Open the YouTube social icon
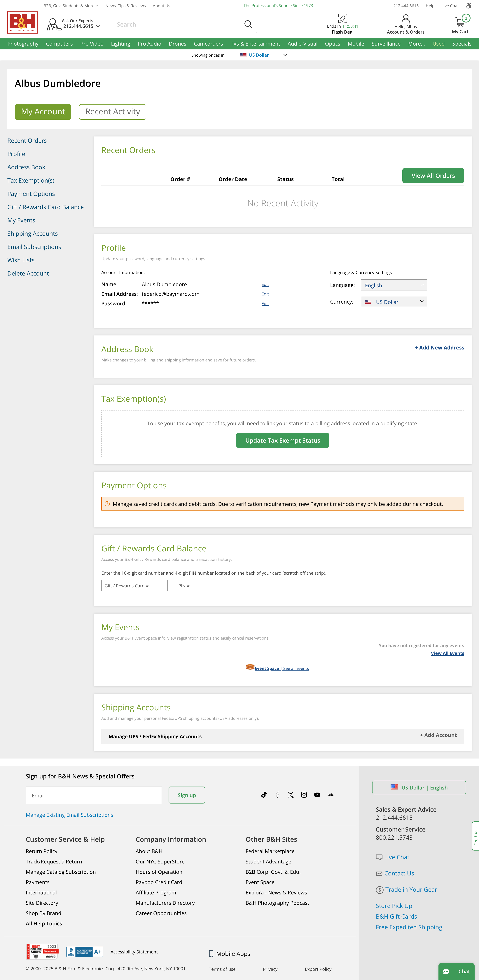Image resolution: width=479 pixels, height=980 pixels. [x=317, y=795]
